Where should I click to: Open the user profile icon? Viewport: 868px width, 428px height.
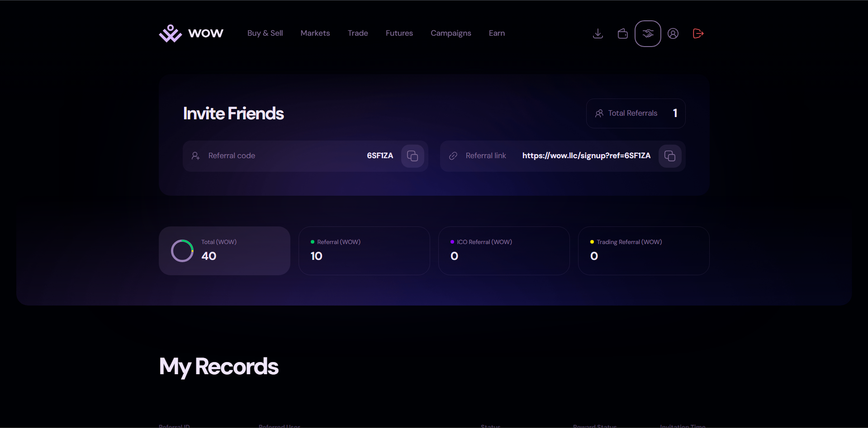click(x=673, y=33)
